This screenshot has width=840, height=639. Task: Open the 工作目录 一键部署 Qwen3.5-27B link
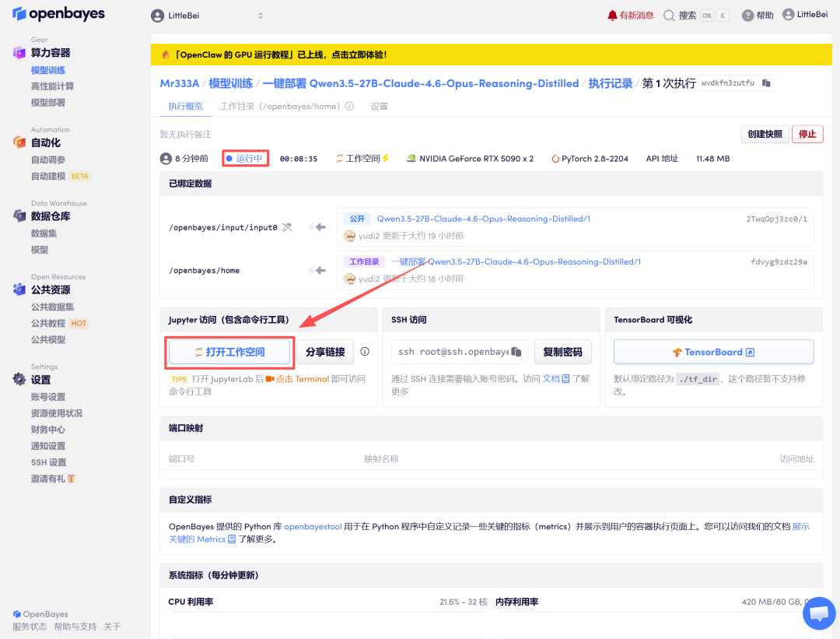pyautogui.click(x=516, y=262)
